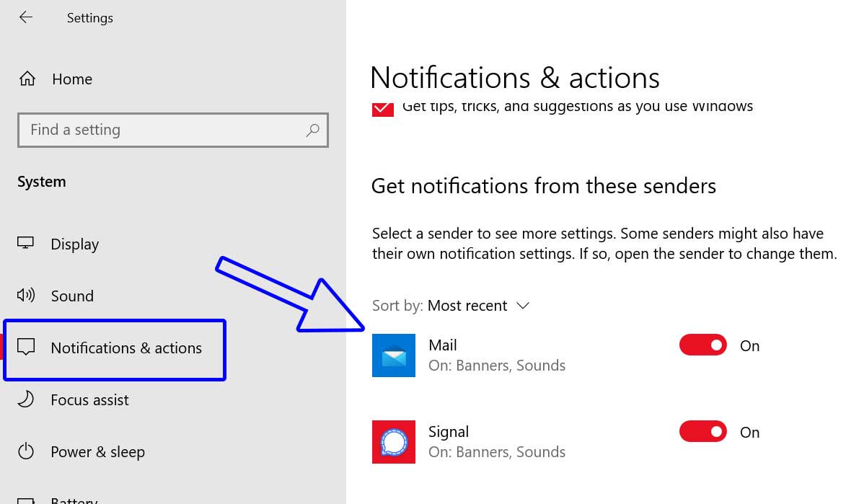Click the Signal messenger icon
The height and width of the screenshot is (504, 859).
tap(393, 442)
